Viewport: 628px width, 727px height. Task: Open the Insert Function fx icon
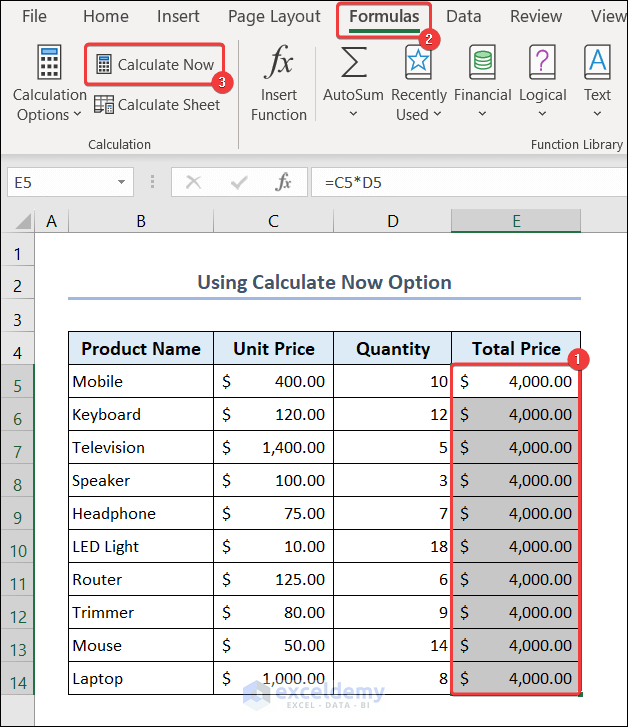pos(279,66)
